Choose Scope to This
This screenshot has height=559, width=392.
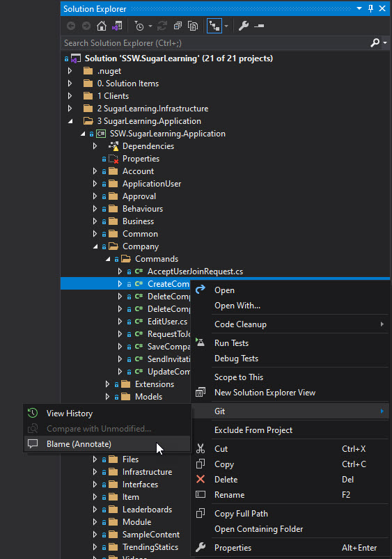[290, 377]
